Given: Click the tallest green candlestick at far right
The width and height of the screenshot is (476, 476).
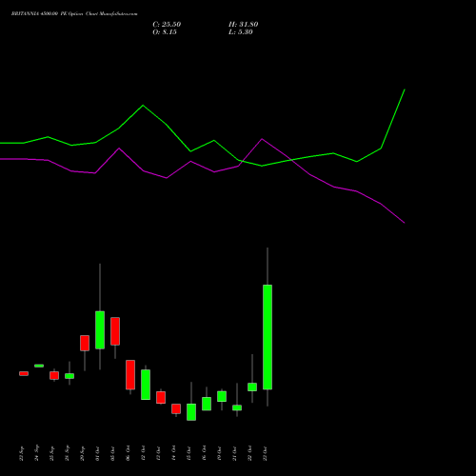Looking at the screenshot, I should [268, 337].
